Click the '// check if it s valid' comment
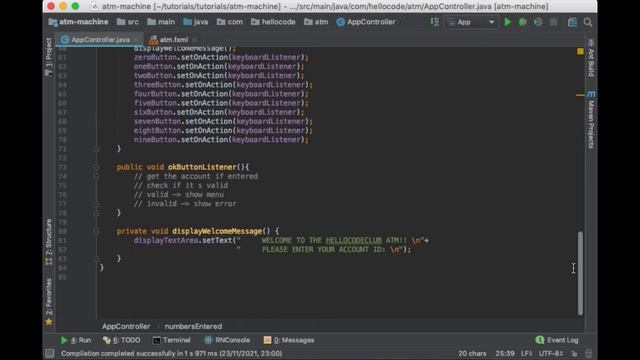640x360 pixels. pos(181,185)
